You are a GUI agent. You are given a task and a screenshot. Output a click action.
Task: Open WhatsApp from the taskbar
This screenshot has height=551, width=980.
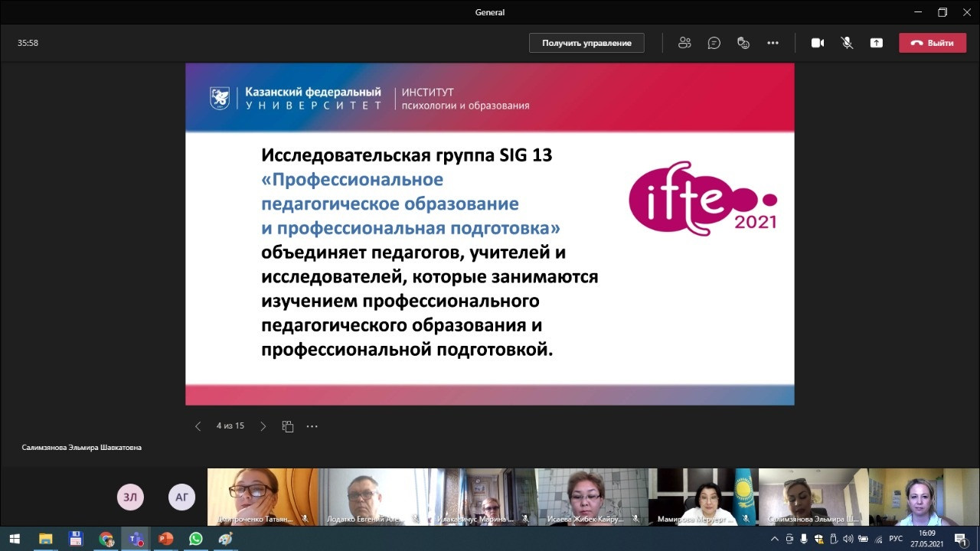tap(195, 539)
